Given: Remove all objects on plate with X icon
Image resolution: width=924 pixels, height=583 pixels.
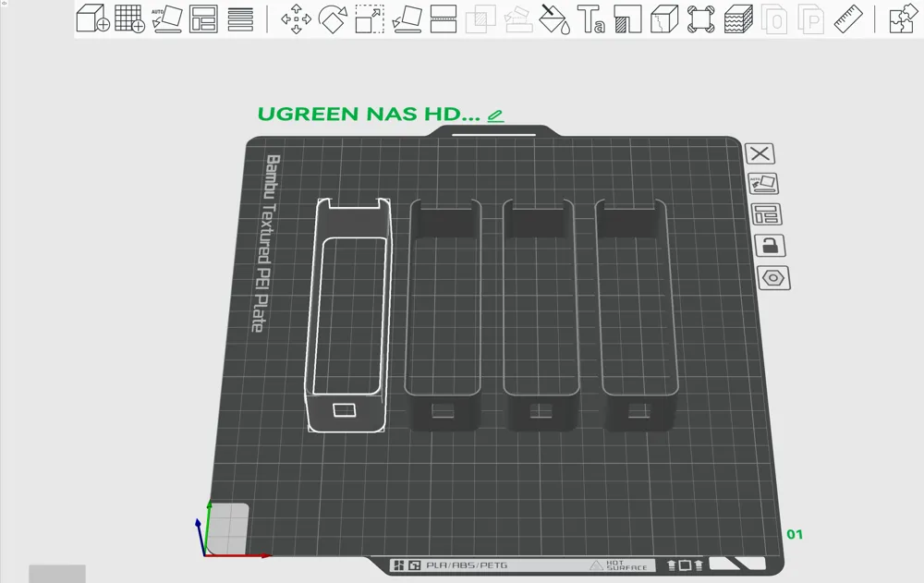Looking at the screenshot, I should (760, 154).
